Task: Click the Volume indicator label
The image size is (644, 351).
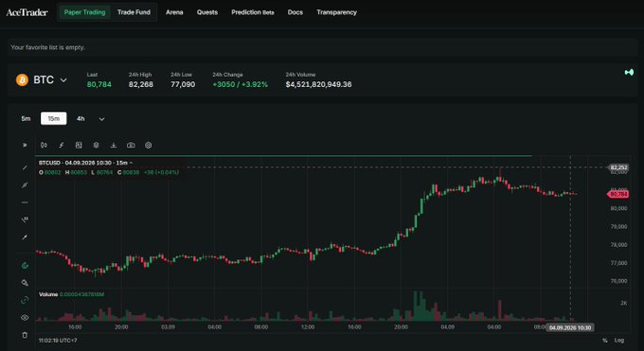Action: pyautogui.click(x=48, y=294)
